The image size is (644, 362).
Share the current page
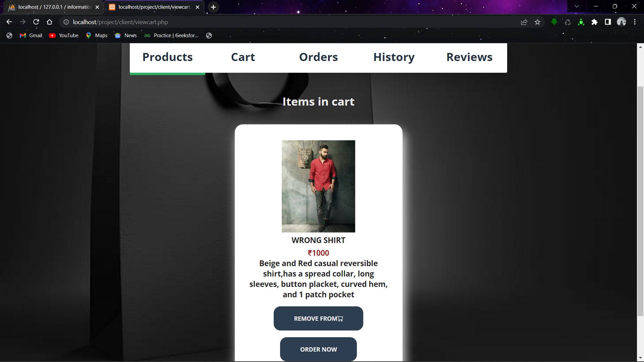coord(524,22)
